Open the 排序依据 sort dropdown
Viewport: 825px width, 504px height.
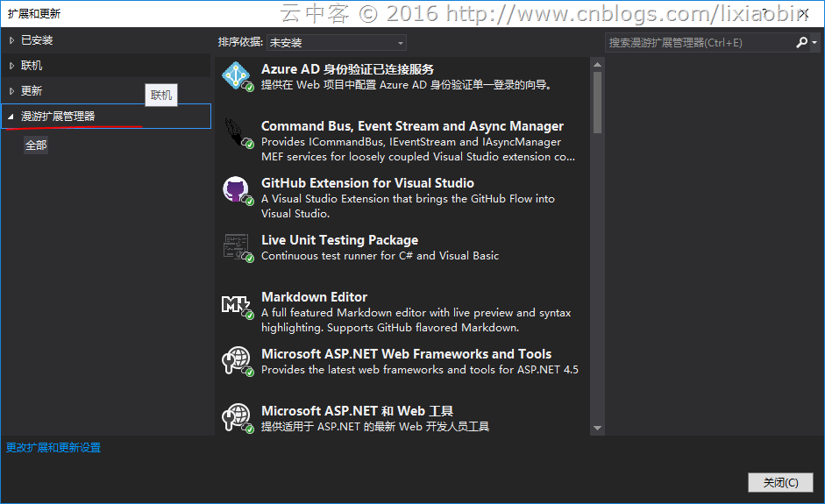337,43
